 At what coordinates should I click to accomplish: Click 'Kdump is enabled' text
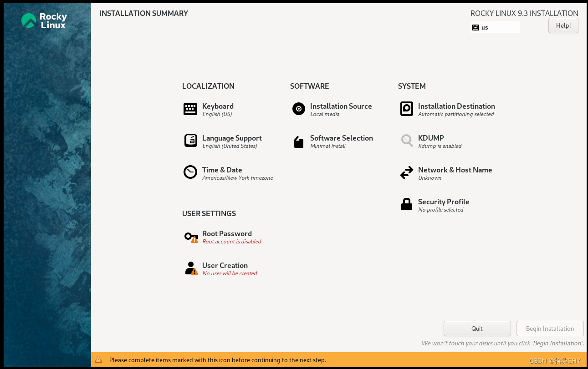(x=440, y=146)
